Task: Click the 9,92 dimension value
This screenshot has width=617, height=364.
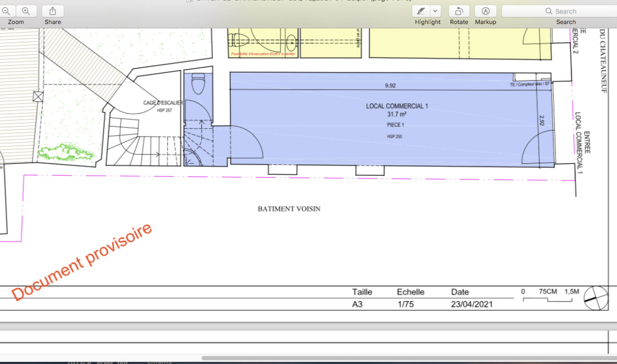Action: coord(390,86)
